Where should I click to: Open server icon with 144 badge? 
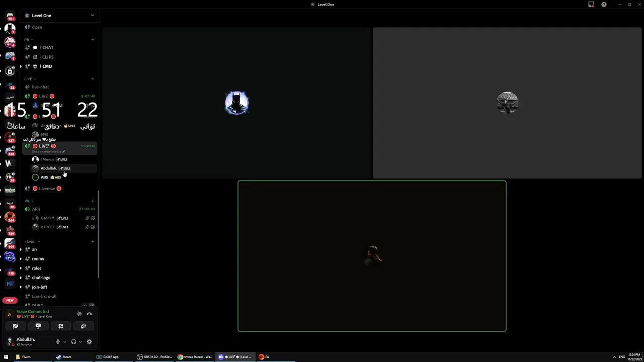10,244
